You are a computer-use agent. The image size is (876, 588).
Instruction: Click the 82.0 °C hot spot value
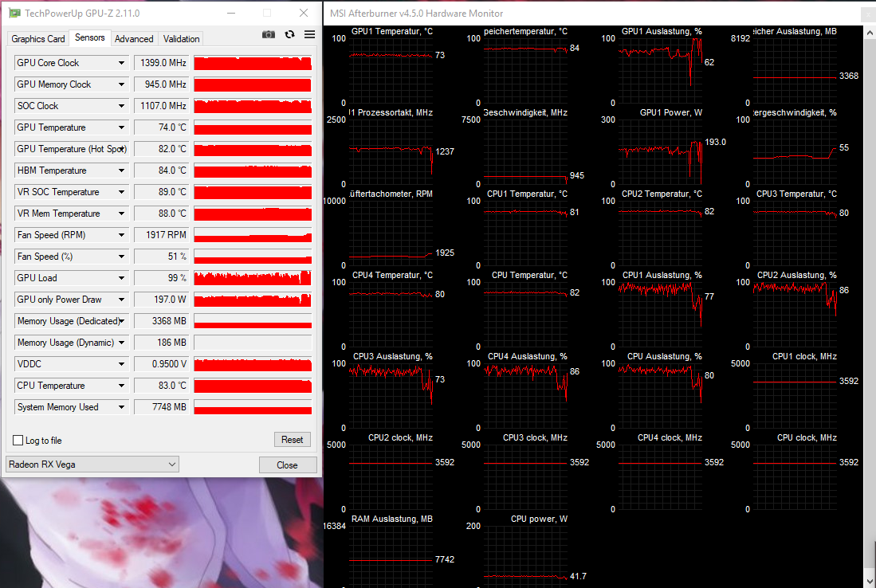162,149
